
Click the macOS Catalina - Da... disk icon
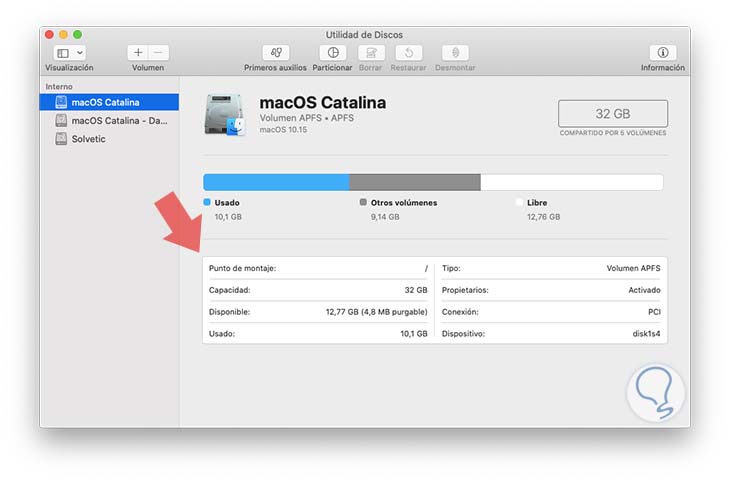click(x=61, y=121)
